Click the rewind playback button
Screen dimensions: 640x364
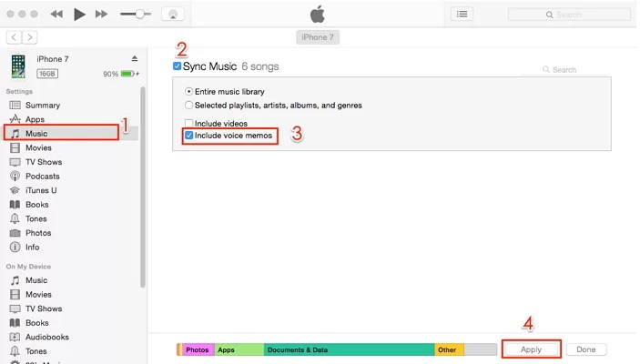pos(56,15)
